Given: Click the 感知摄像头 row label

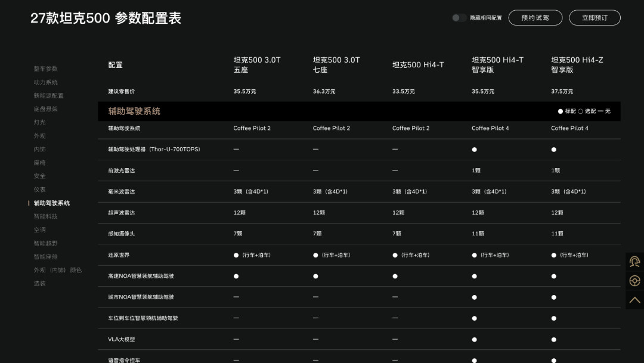Looking at the screenshot, I should (x=122, y=234).
